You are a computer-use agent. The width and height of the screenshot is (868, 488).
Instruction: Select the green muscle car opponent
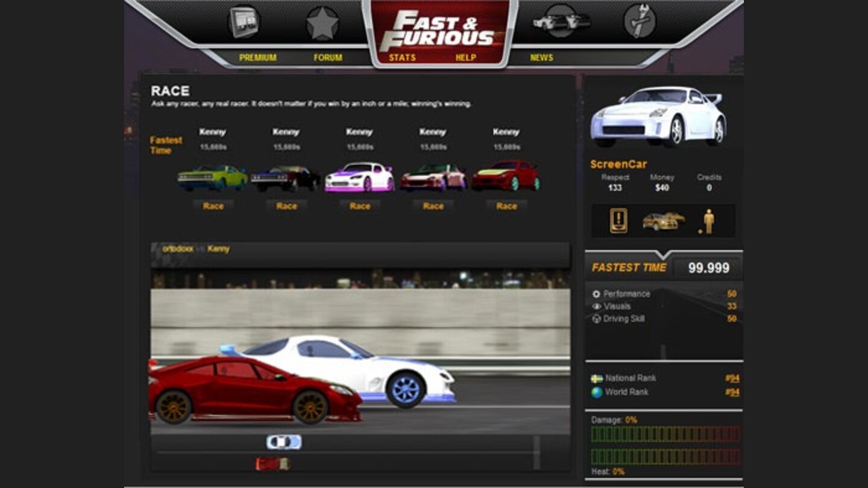[x=213, y=178]
